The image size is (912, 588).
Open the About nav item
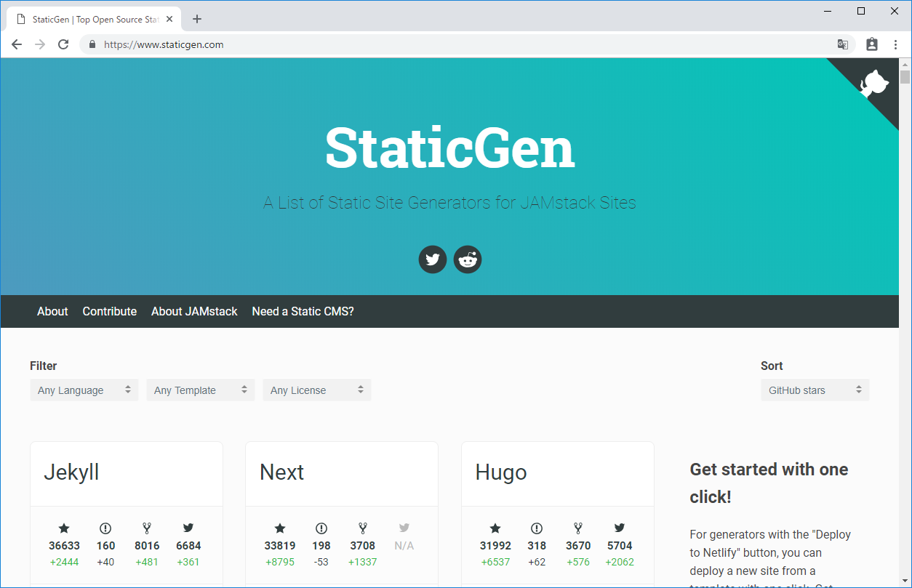coord(52,311)
